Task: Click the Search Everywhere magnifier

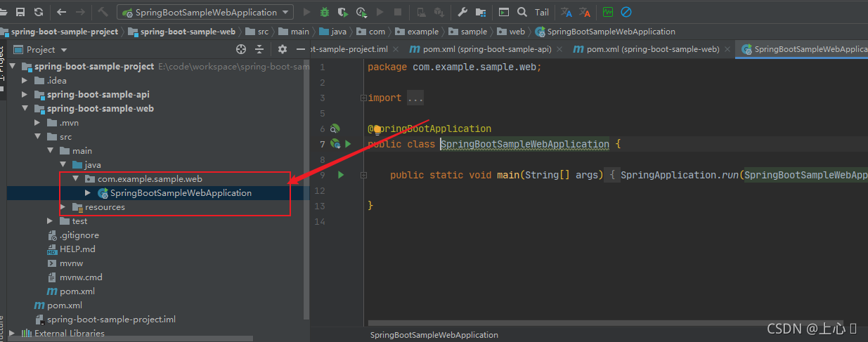Action: 522,12
